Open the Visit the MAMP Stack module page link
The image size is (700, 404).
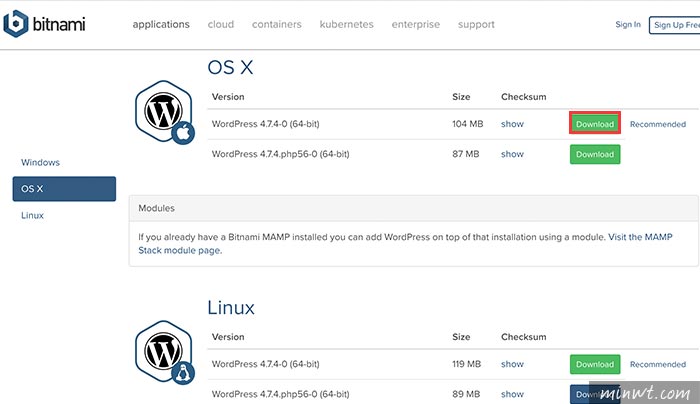pos(405,244)
